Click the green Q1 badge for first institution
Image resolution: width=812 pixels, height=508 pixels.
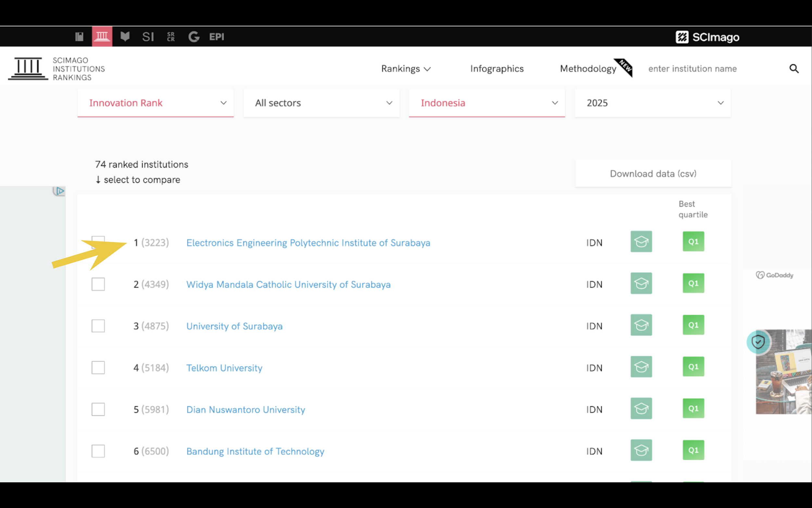pyautogui.click(x=693, y=241)
